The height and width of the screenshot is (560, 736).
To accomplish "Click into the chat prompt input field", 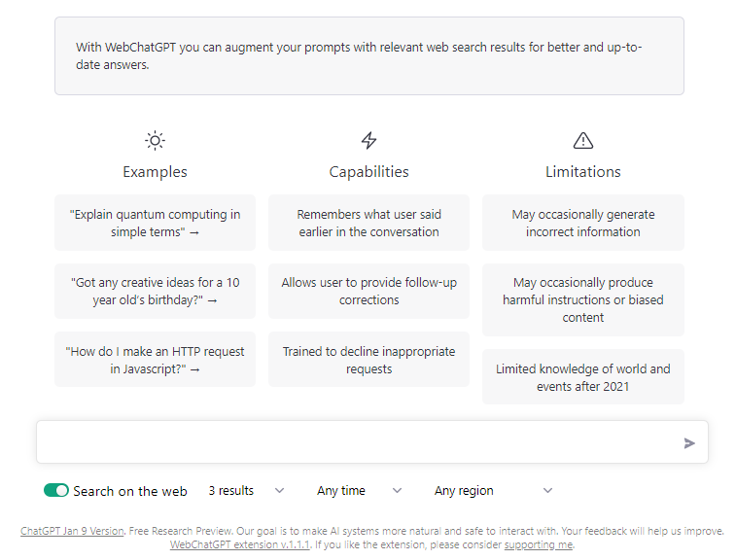I will tap(360, 442).
